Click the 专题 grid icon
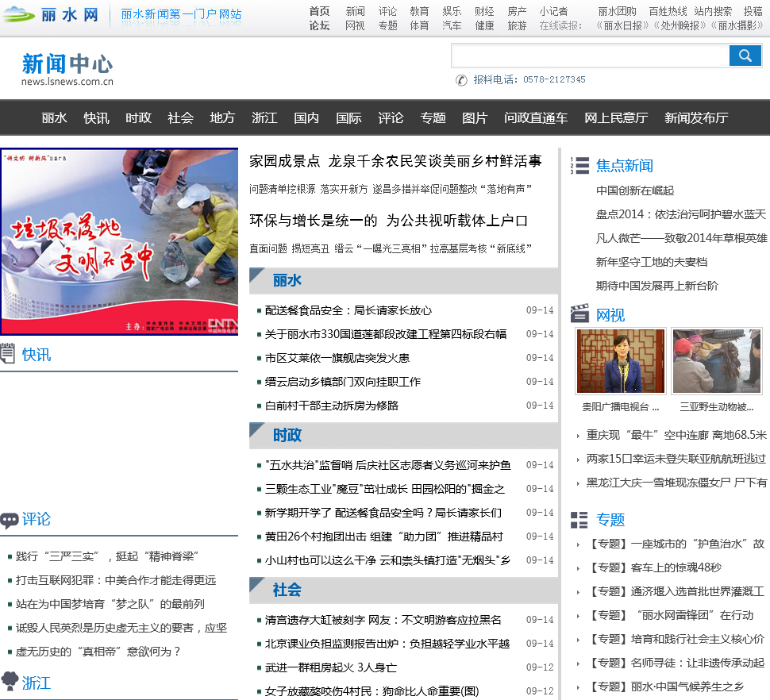The height and width of the screenshot is (700, 770). (x=579, y=520)
